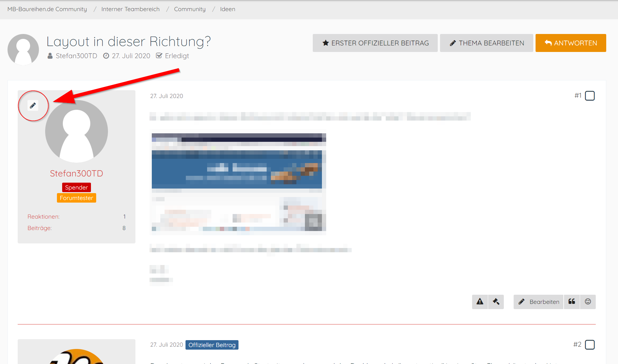
Task: Open Stefan300TD's large profile avatar
Action: (77, 131)
